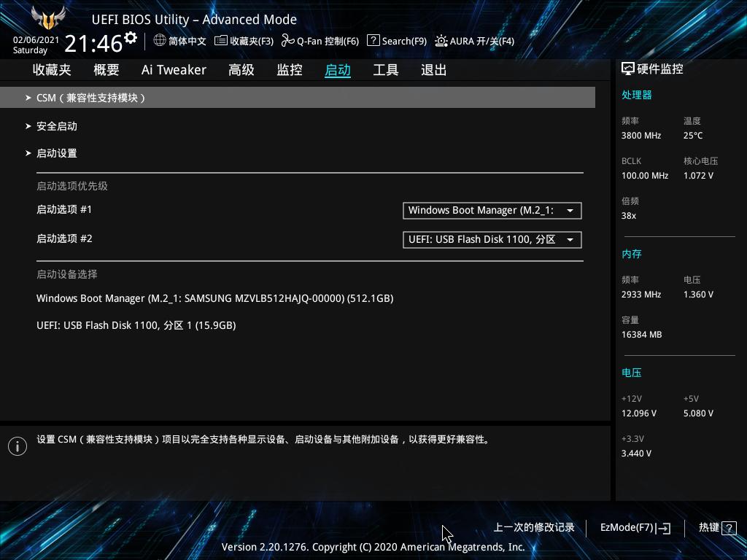This screenshot has height=560, width=747.
Task: Switch to the Ai Tweaker tab
Action: [x=174, y=69]
